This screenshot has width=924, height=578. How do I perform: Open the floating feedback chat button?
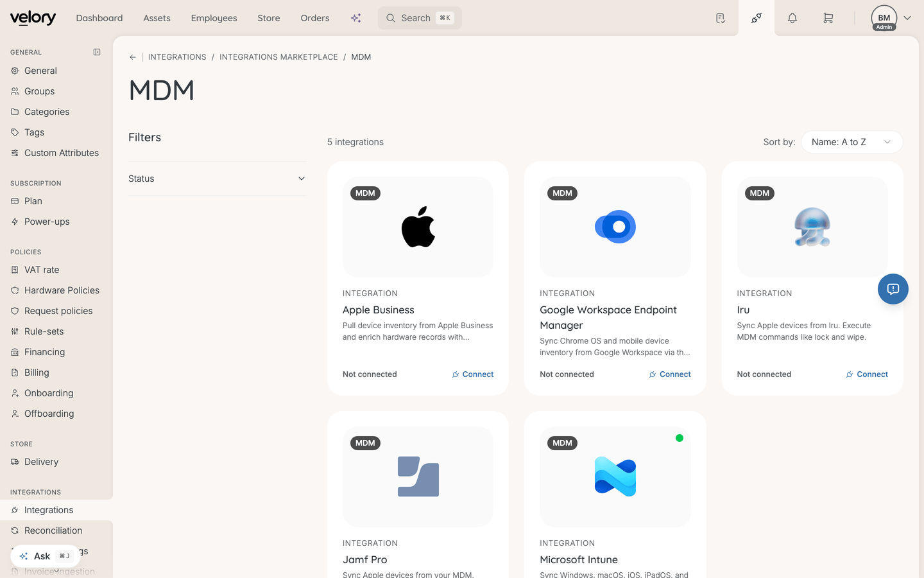pos(893,289)
